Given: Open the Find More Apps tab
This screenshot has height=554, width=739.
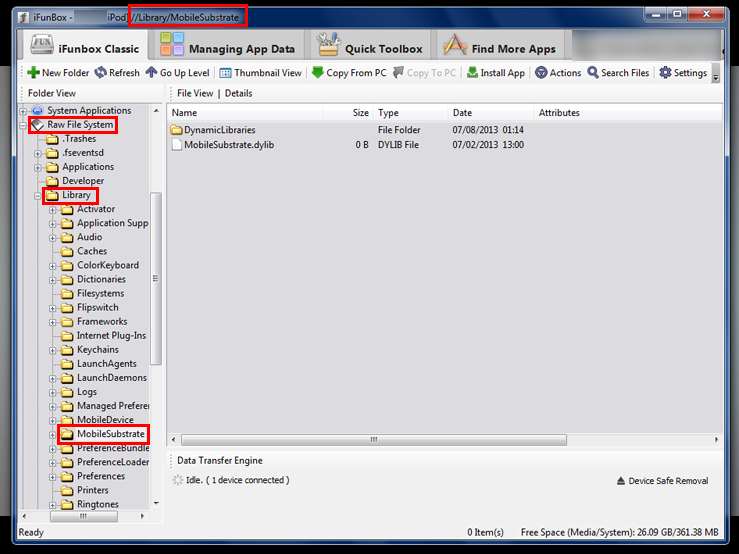Looking at the screenshot, I should (500, 46).
